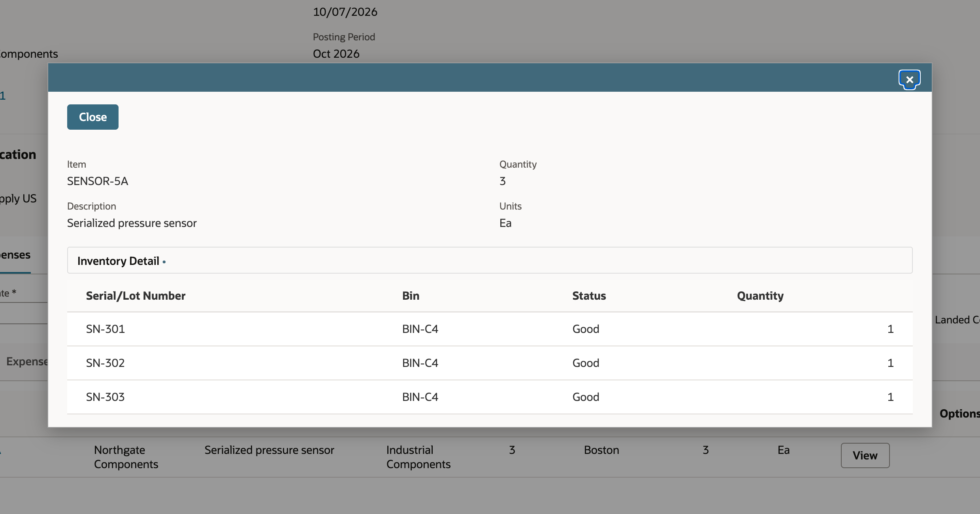The width and height of the screenshot is (980, 514).
Task: Click the Bin column header
Action: [411, 296]
